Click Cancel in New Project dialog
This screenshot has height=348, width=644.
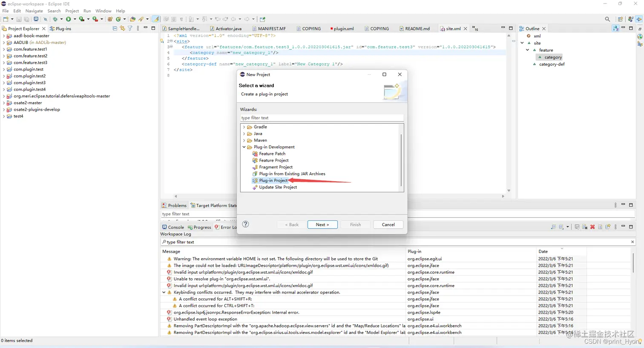[x=388, y=225]
